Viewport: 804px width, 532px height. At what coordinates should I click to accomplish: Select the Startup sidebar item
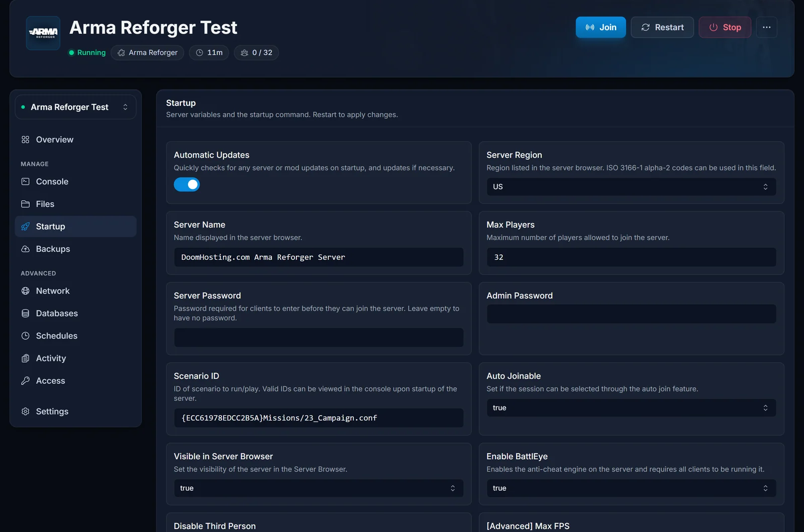75,227
